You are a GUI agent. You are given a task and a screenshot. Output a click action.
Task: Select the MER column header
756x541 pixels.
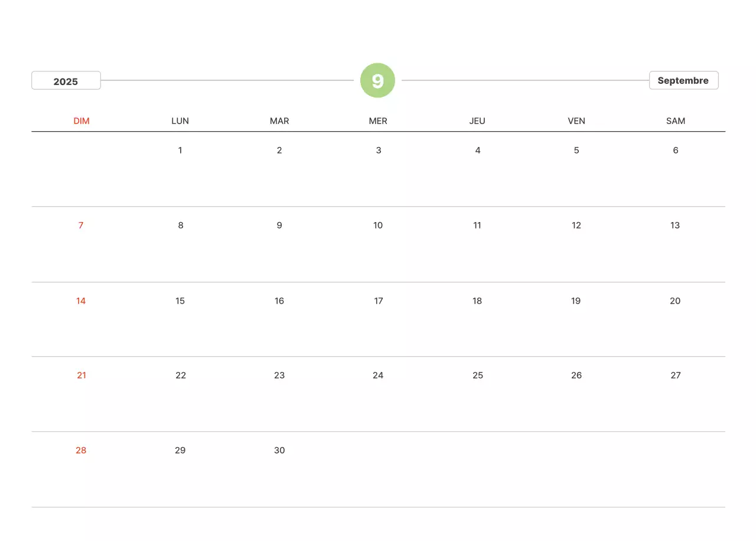click(x=378, y=121)
